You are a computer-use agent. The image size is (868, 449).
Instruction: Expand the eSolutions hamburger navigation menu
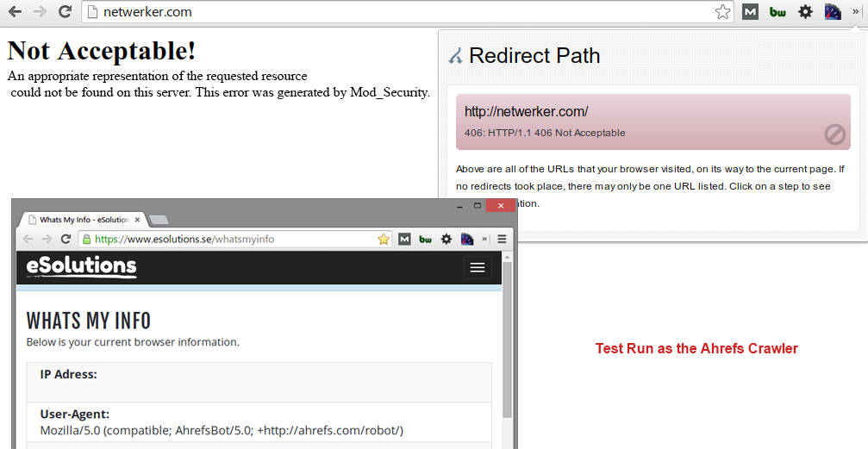tap(477, 268)
